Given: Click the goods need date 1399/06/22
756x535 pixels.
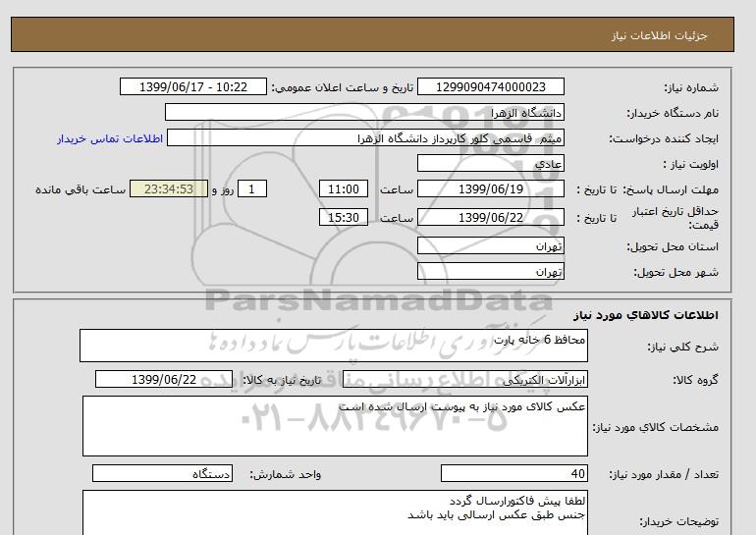Looking at the screenshot, I should coord(164,379).
